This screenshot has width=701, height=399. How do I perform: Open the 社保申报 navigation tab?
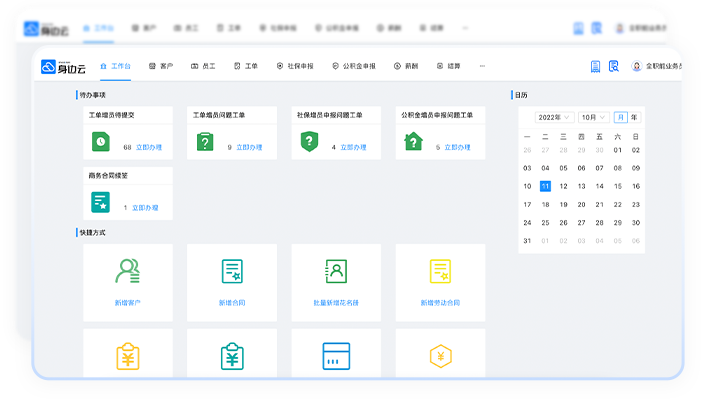295,66
